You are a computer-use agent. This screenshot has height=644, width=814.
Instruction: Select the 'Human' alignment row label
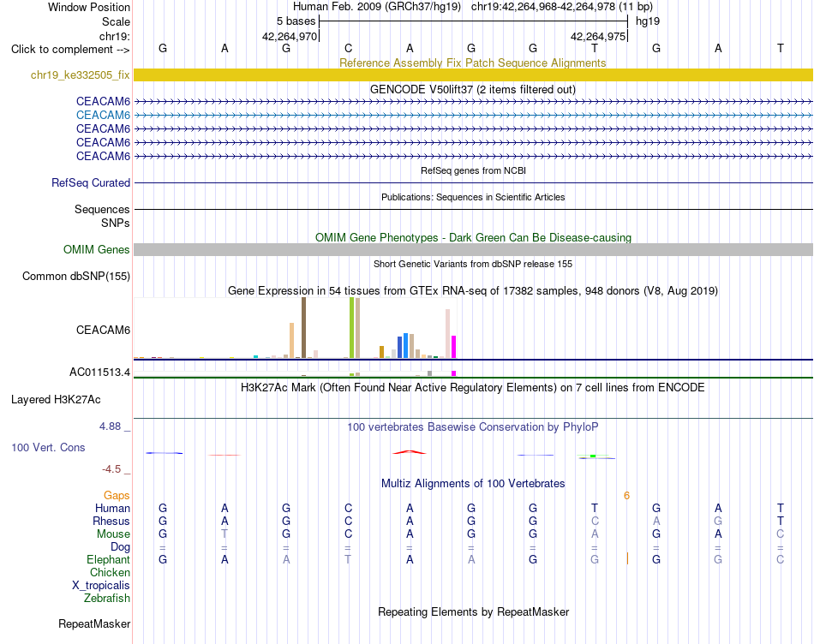coord(112,508)
